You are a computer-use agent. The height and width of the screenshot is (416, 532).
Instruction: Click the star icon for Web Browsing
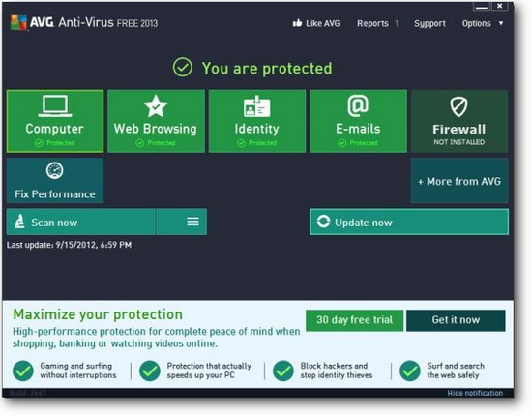(156, 106)
